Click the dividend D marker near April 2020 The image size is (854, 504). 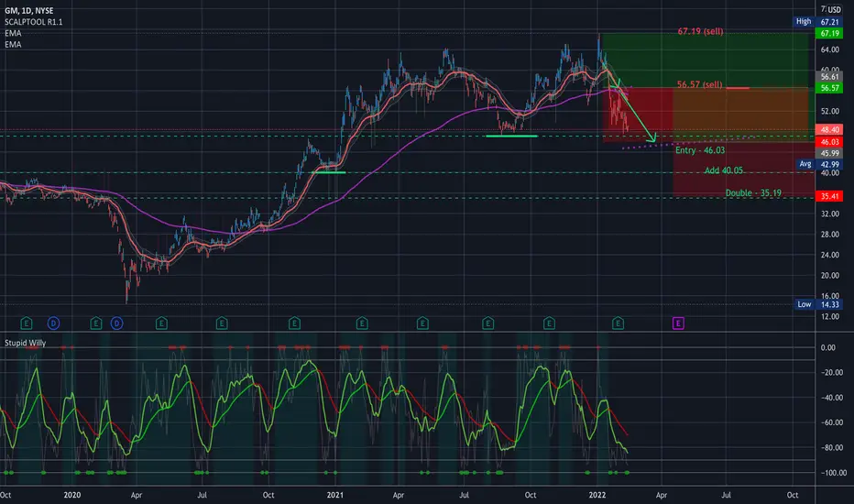pyautogui.click(x=117, y=323)
